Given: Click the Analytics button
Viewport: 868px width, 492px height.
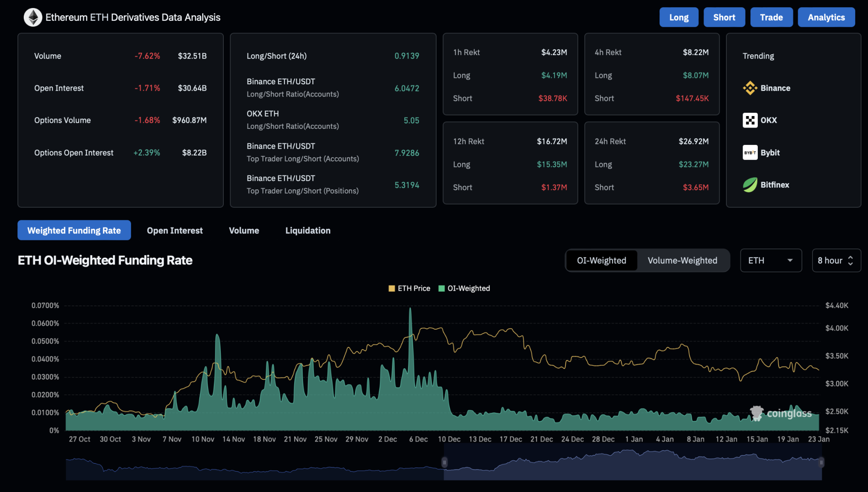Looking at the screenshot, I should point(826,17).
